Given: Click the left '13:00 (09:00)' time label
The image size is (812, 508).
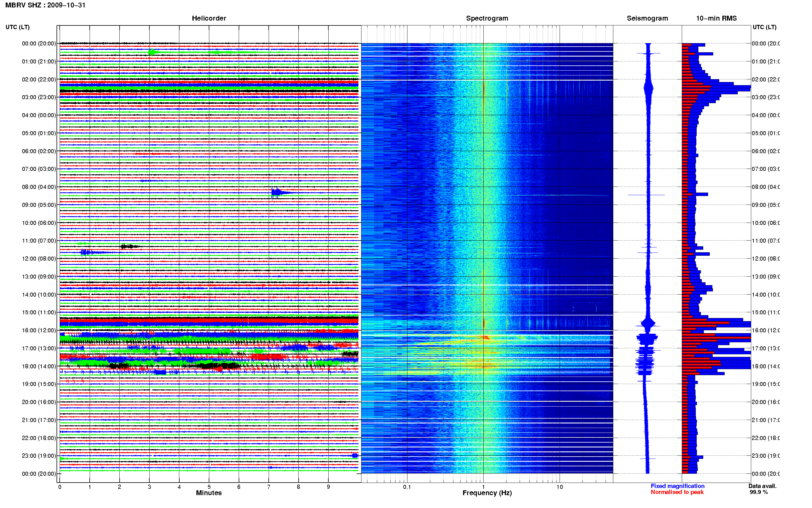Looking at the screenshot, I should pos(39,277).
